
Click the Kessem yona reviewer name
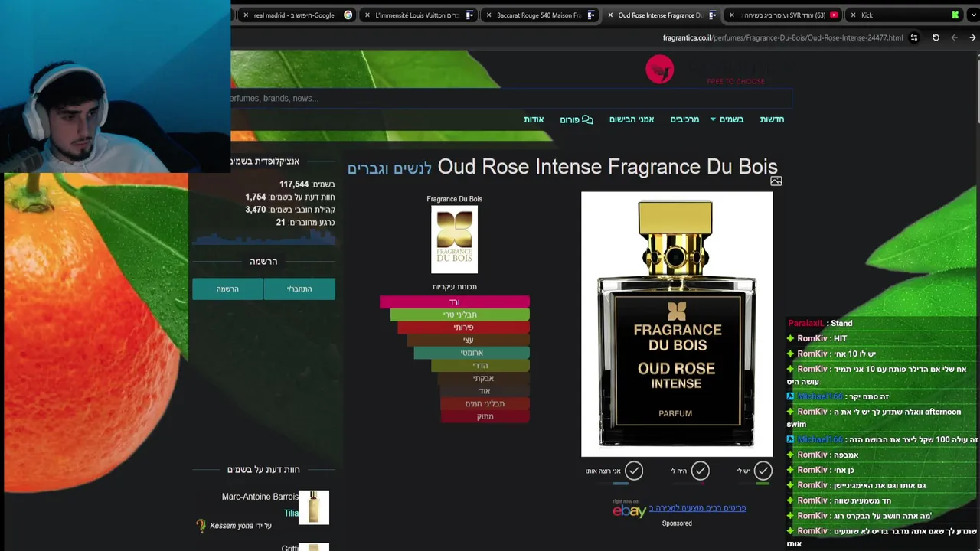pos(231,526)
